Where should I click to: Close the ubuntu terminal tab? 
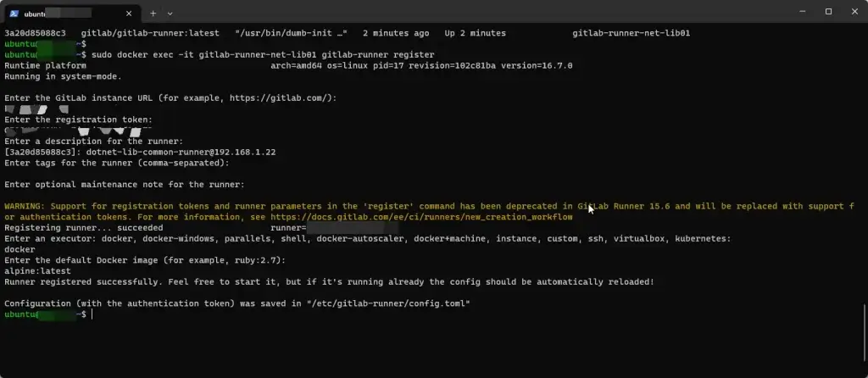coord(129,14)
